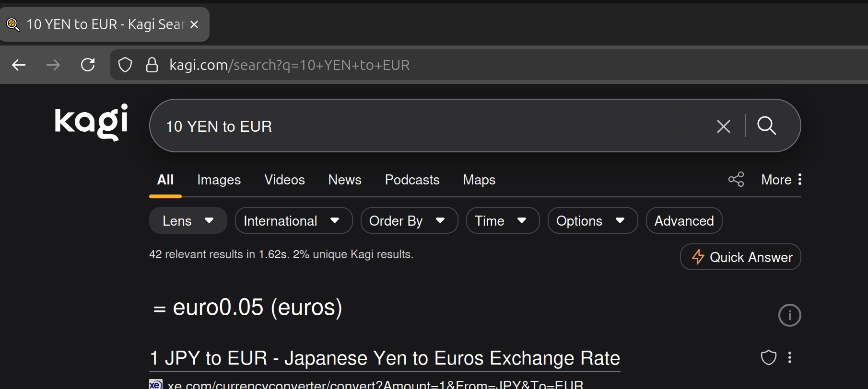Switch to the News tab
The width and height of the screenshot is (868, 389).
[x=344, y=180]
